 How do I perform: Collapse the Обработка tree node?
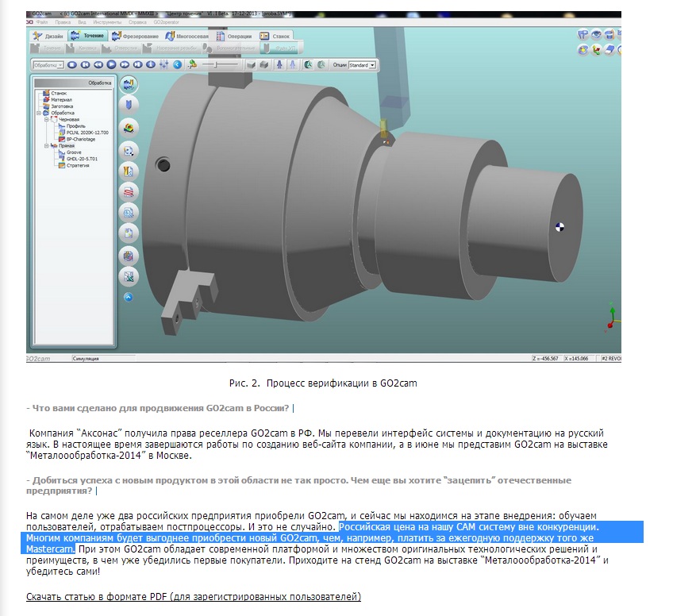click(x=39, y=114)
